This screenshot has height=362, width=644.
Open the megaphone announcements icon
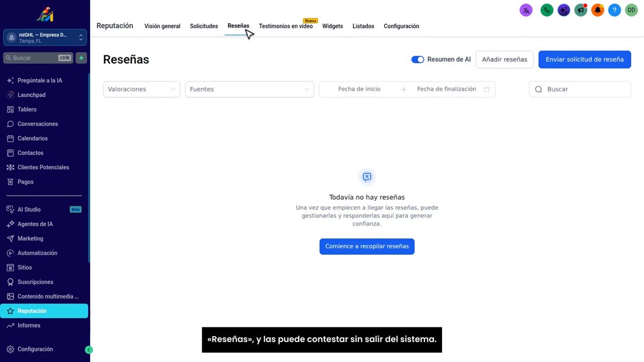(580, 11)
